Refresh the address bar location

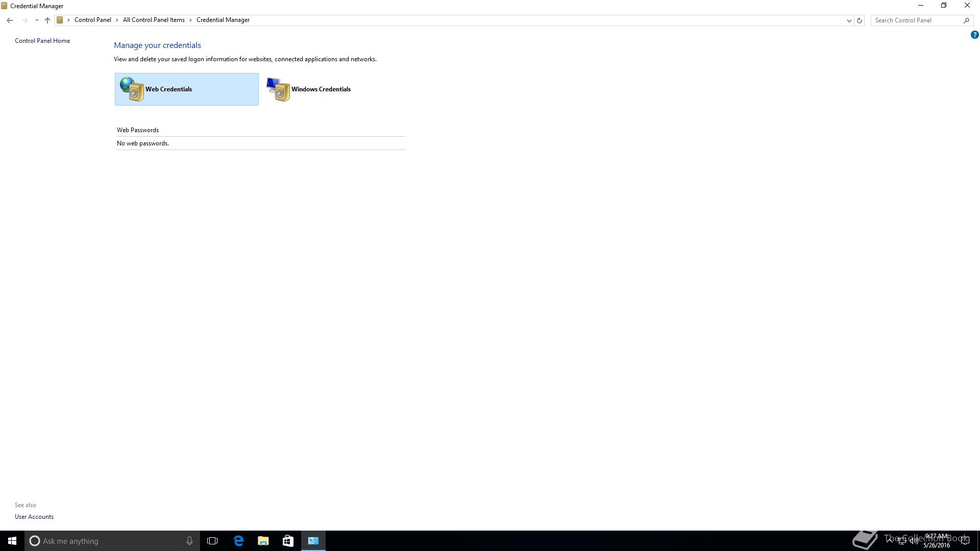(860, 20)
